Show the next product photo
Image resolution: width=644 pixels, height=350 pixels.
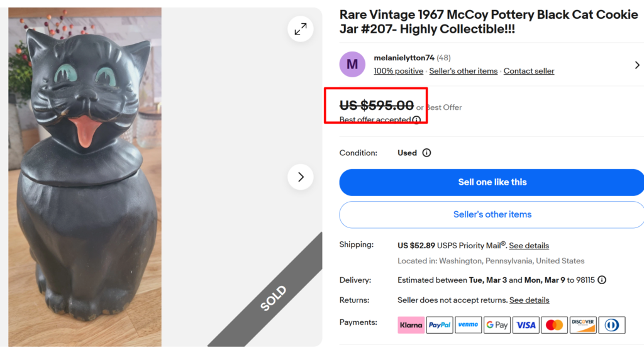pyautogui.click(x=301, y=177)
